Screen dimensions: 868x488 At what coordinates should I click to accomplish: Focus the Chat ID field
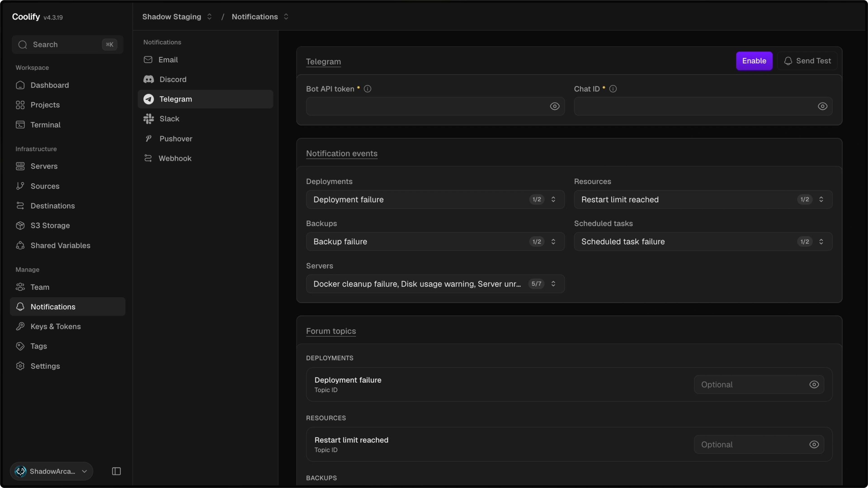[703, 106]
